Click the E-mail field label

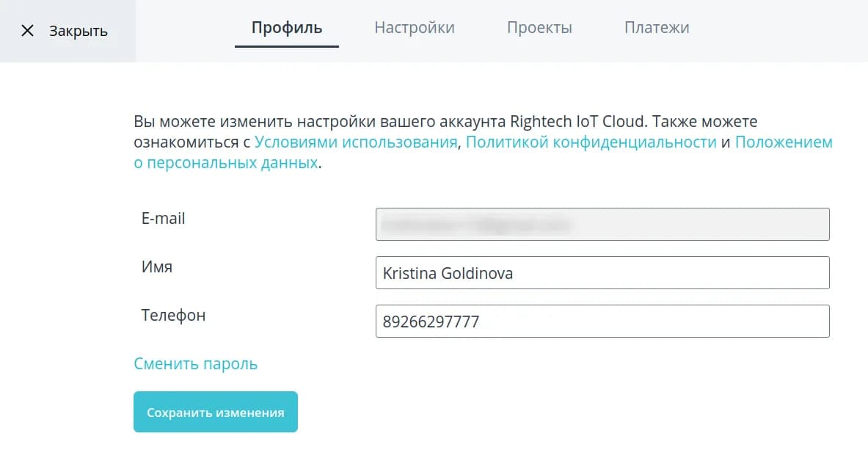pyautogui.click(x=163, y=219)
